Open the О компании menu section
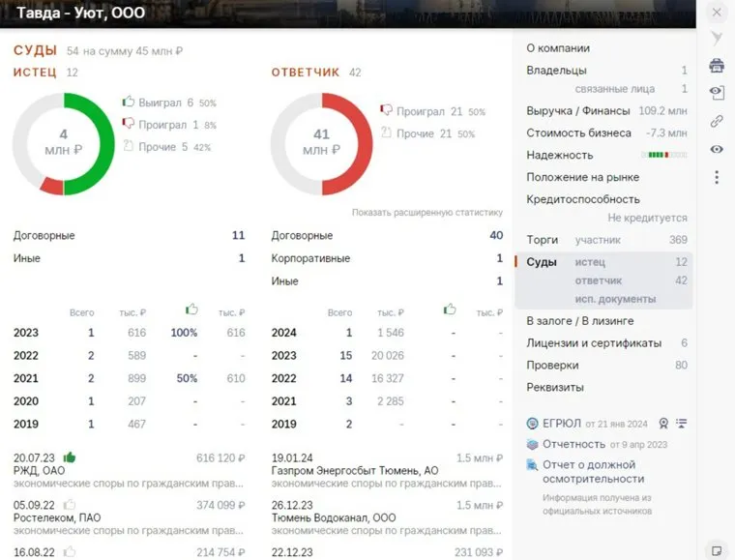This screenshot has width=735, height=560. [558, 48]
